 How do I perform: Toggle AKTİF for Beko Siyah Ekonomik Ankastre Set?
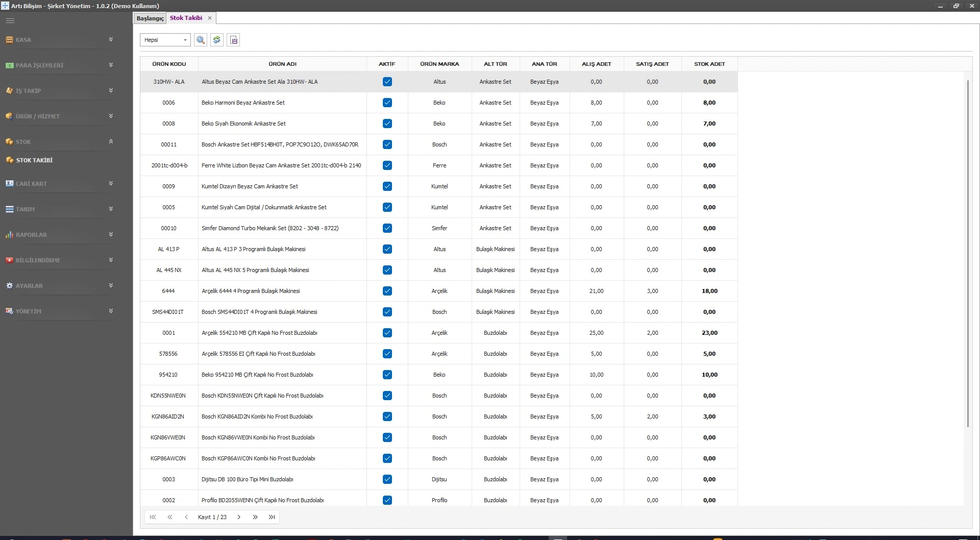click(387, 124)
